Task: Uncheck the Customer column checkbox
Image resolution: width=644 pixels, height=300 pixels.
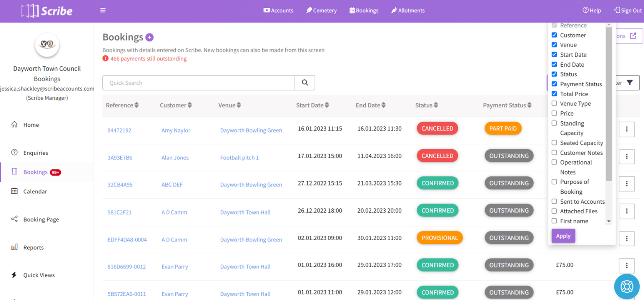Action: coord(554,35)
